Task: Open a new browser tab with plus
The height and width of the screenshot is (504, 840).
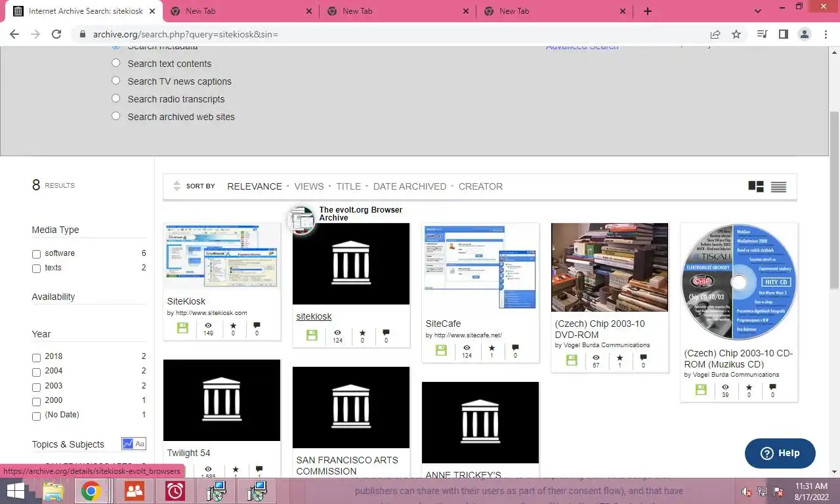Action: [x=648, y=11]
